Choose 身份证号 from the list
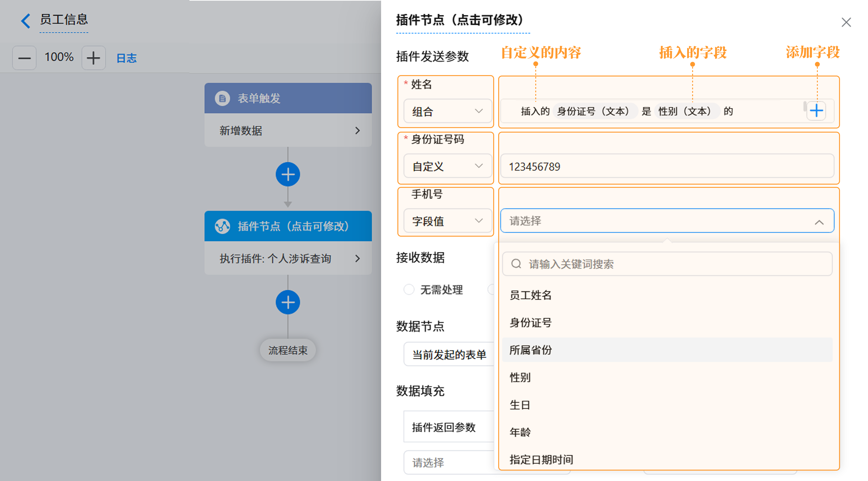Screen dimensions: 868x481 [x=667, y=322]
